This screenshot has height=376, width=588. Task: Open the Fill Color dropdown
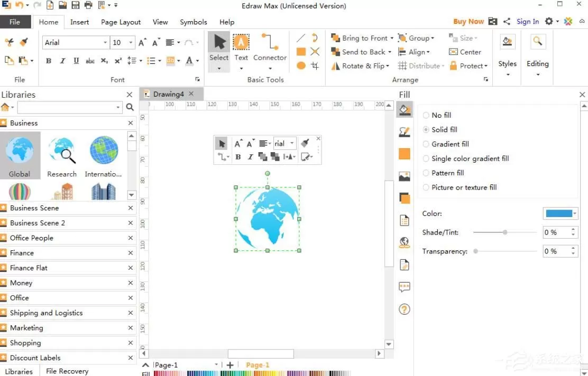[x=574, y=213]
